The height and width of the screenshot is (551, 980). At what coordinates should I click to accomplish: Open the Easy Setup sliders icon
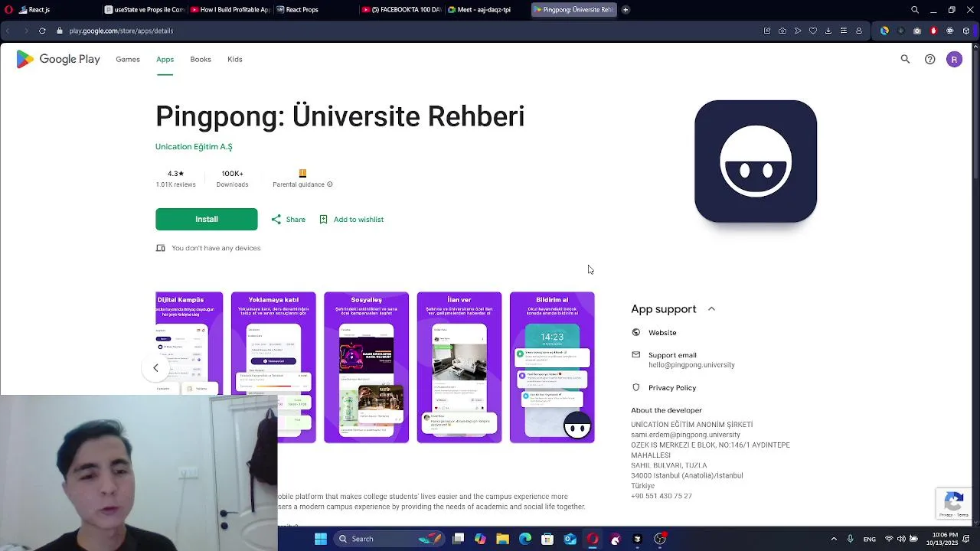pyautogui.click(x=843, y=31)
